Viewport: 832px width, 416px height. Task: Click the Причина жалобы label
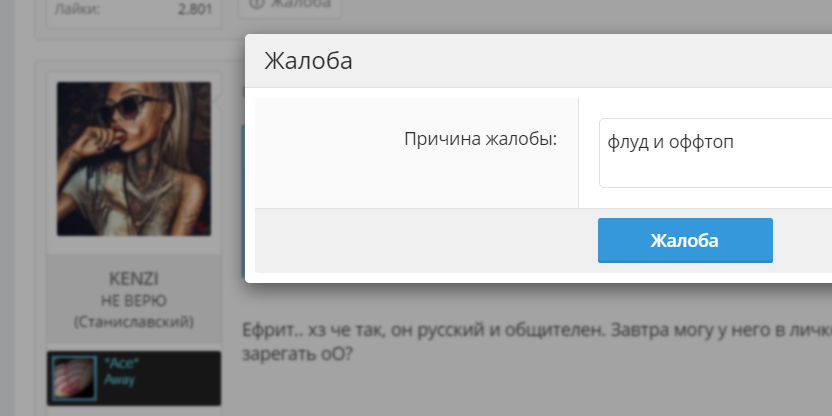481,139
